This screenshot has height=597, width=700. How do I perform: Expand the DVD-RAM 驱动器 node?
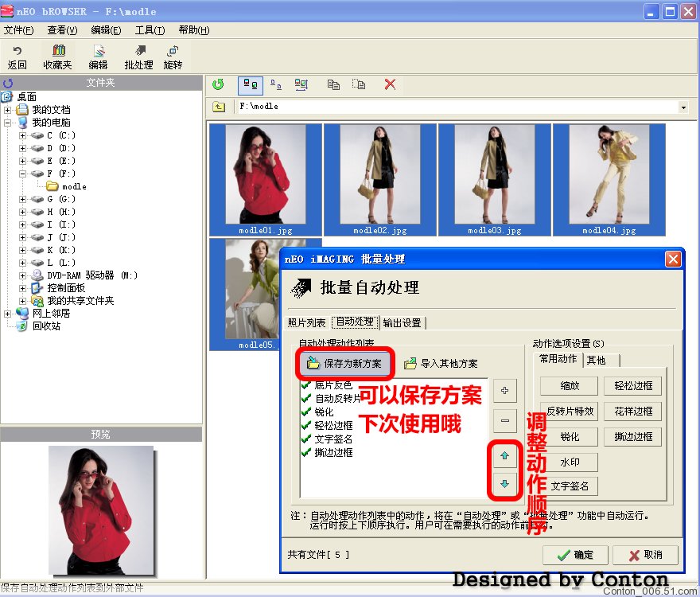23,275
